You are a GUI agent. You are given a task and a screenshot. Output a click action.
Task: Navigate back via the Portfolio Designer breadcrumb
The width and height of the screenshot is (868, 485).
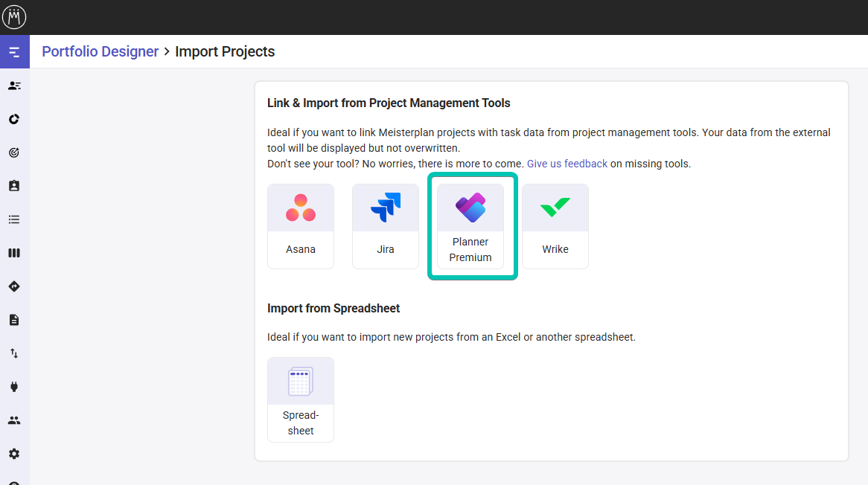100,51
